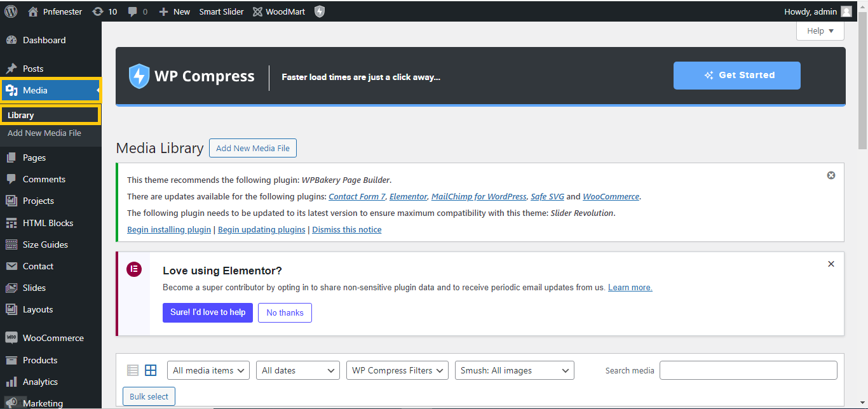The image size is (868, 409).
Task: Go to Pages in the sidebar
Action: (x=34, y=158)
